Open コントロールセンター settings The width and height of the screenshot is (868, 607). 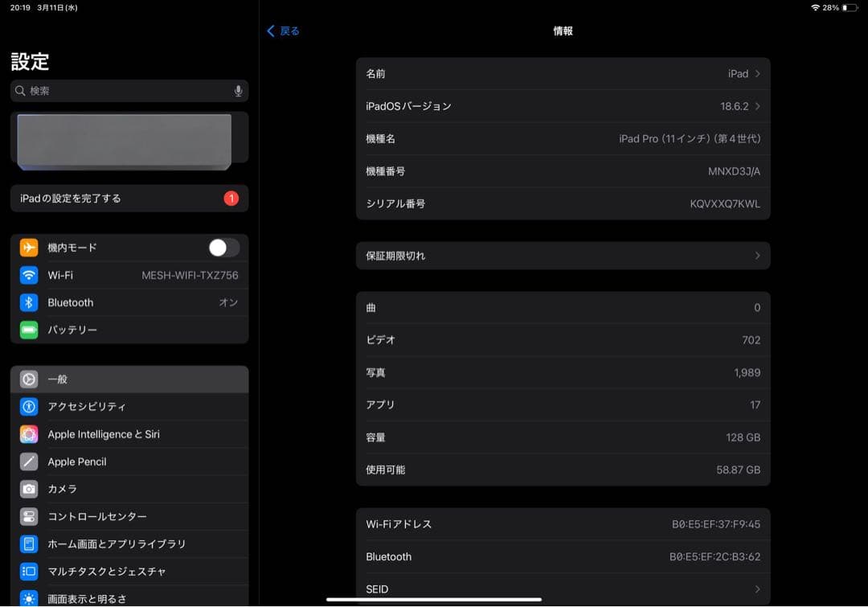(x=129, y=516)
